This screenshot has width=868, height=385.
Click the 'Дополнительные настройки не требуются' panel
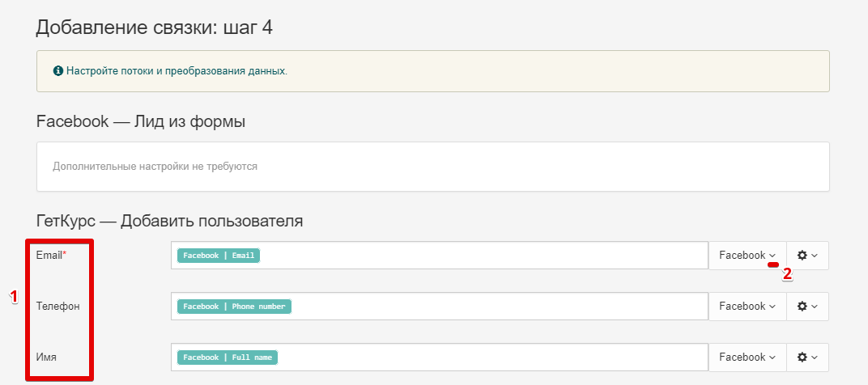(x=433, y=167)
